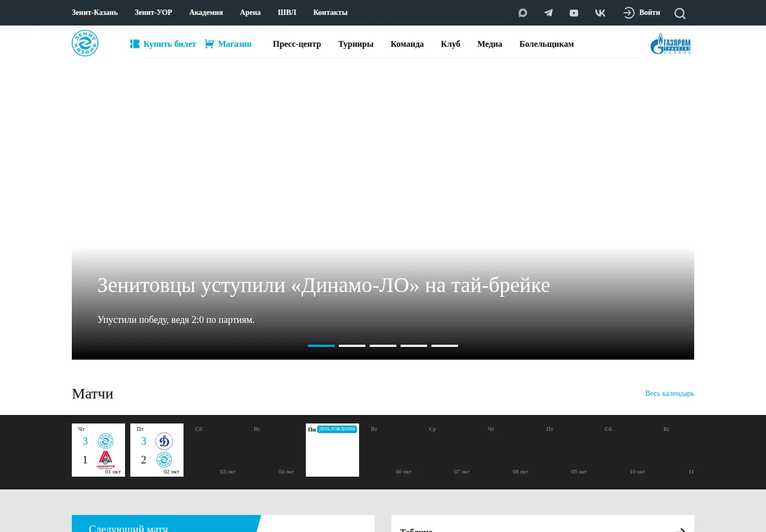Switch to the second carousel slide indicator
Screen dimensions: 766x532
click(x=352, y=346)
